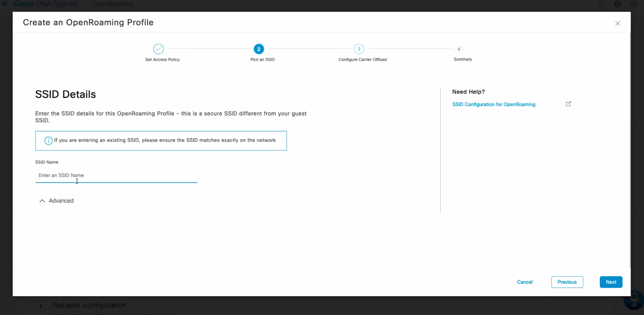Open the chat assistant bubble at the corner
This screenshot has width=644, height=315.
tap(634, 300)
